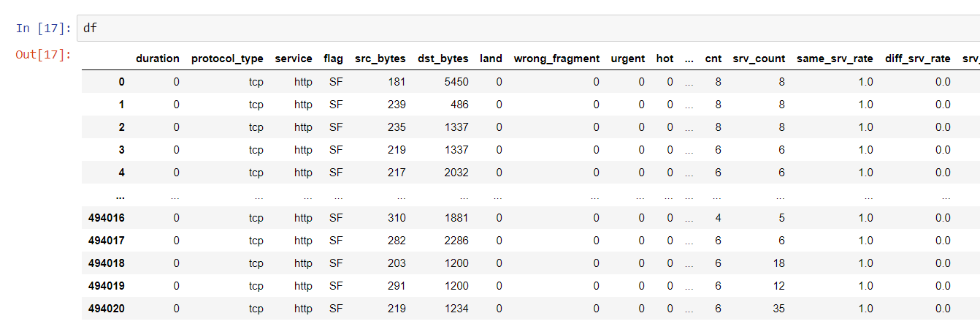Click dst_bytes value 5450
Screen dimensions: 980x324
coord(456,82)
